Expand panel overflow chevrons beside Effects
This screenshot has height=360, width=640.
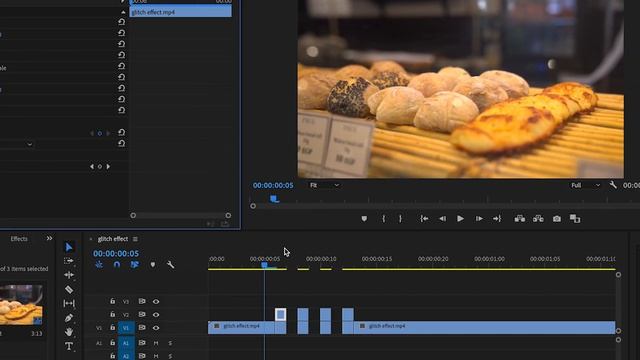[49, 238]
